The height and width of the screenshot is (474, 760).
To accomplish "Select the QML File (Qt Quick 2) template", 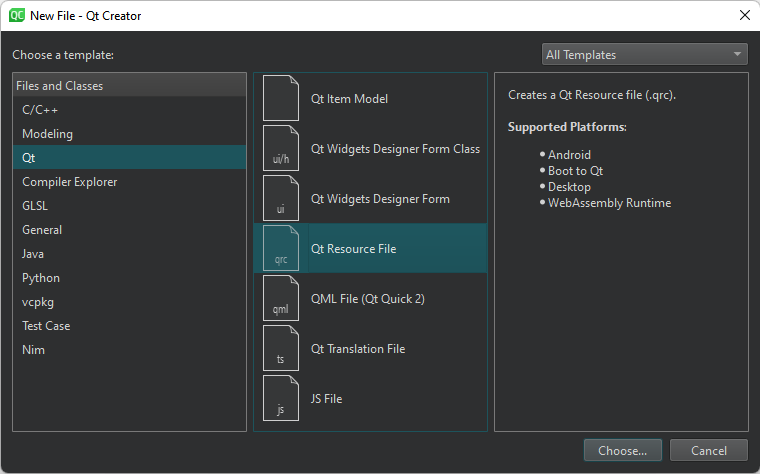I will pyautogui.click(x=368, y=299).
